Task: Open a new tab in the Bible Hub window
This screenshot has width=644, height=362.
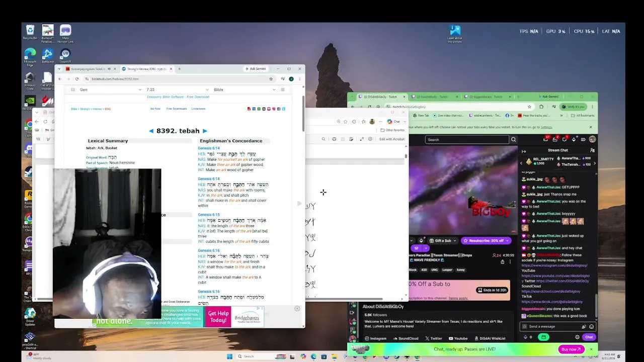Action: point(179,69)
